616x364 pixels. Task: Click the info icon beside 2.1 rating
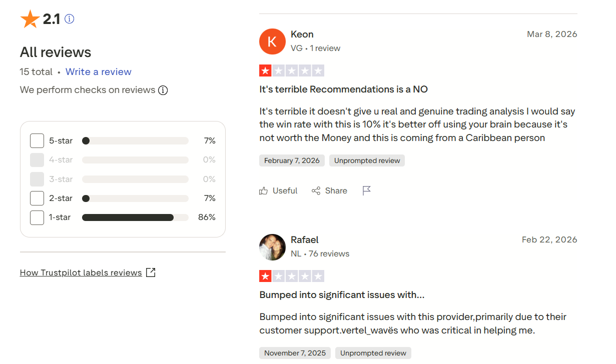click(x=70, y=19)
